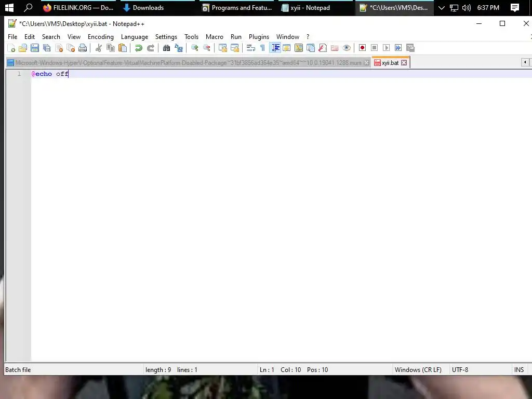Open the Window menu
Viewport: 532px width, 399px height.
point(288,37)
